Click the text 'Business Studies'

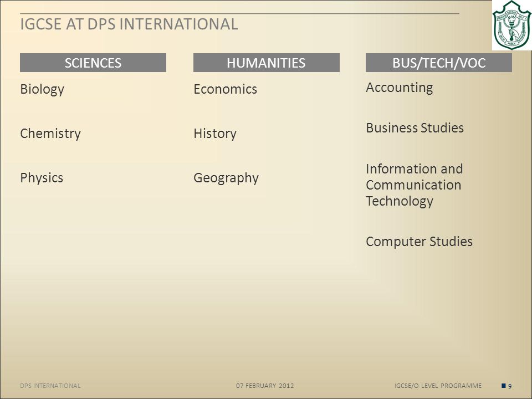415,128
